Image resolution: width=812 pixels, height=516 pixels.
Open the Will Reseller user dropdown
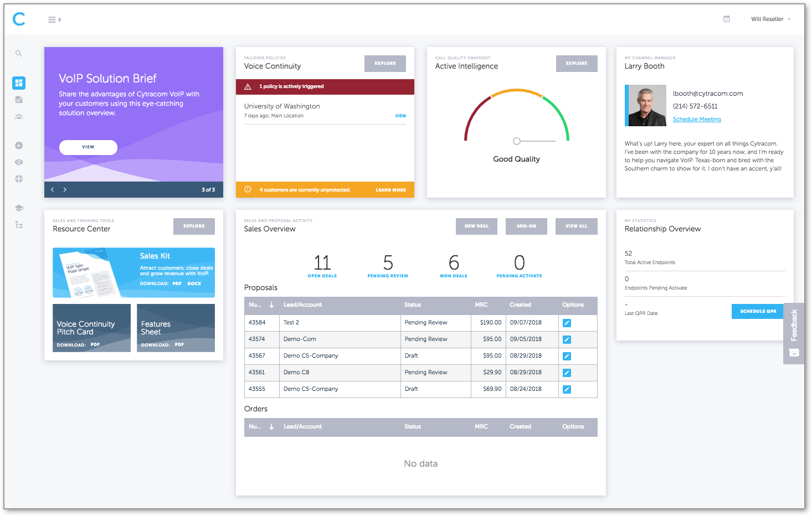[x=770, y=19]
